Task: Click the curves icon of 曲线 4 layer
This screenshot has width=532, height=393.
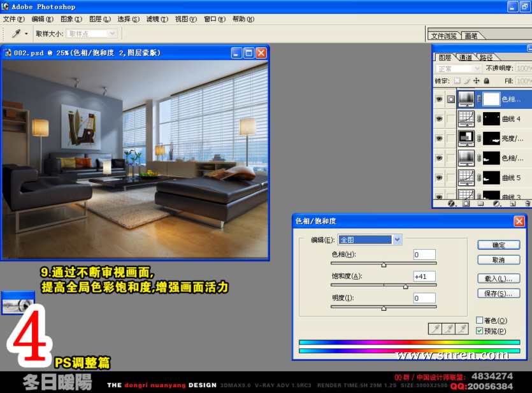Action: click(x=466, y=118)
